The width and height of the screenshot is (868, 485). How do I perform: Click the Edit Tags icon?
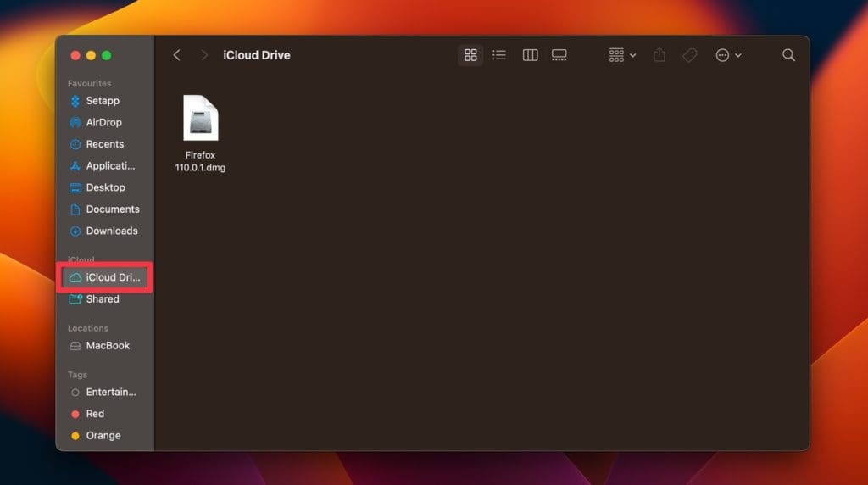tap(690, 55)
